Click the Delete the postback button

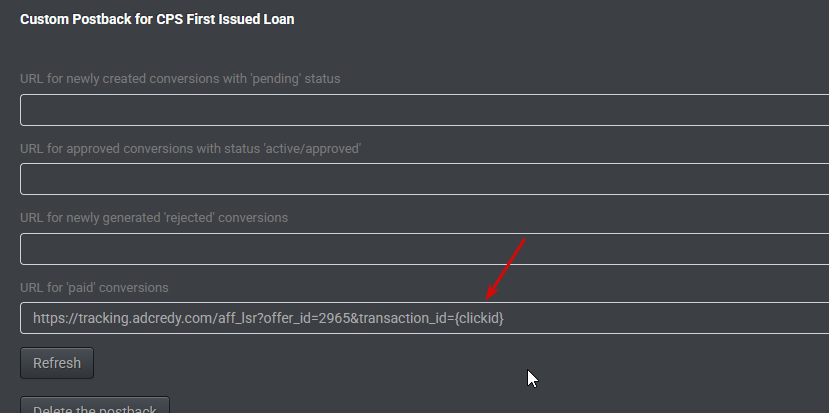pyautogui.click(x=95, y=406)
